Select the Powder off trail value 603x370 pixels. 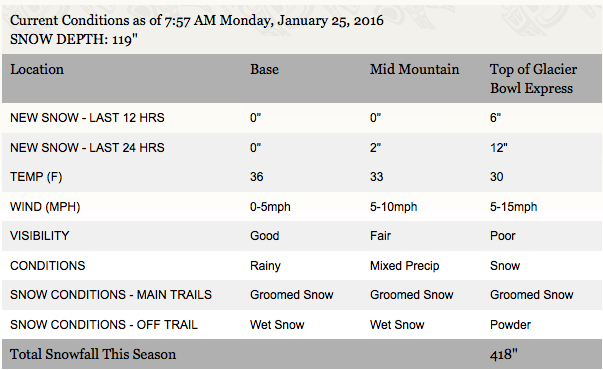[x=510, y=325]
